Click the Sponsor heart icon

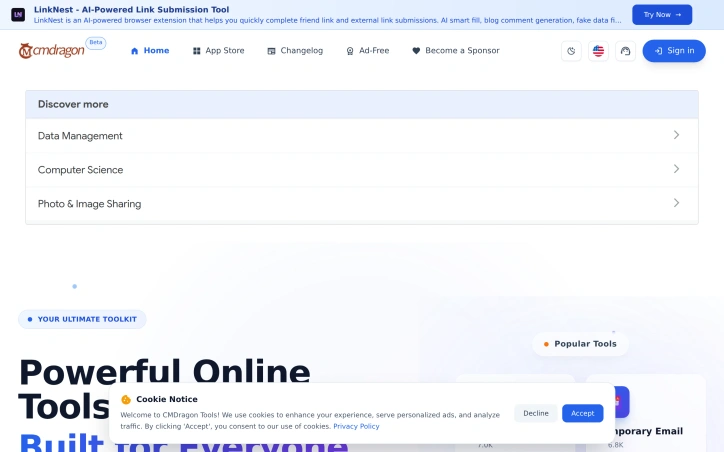pos(416,51)
